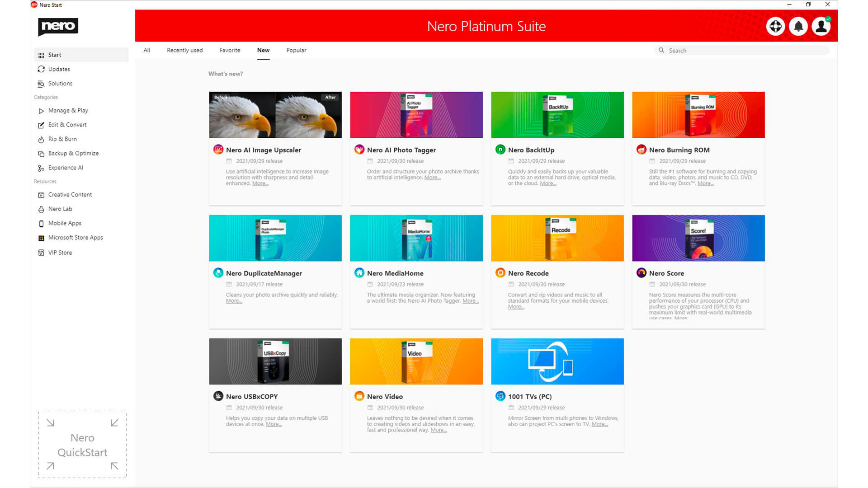Click the Nero QuickStart drop area
Screen dimensions: 868x488
pyautogui.click(x=82, y=445)
